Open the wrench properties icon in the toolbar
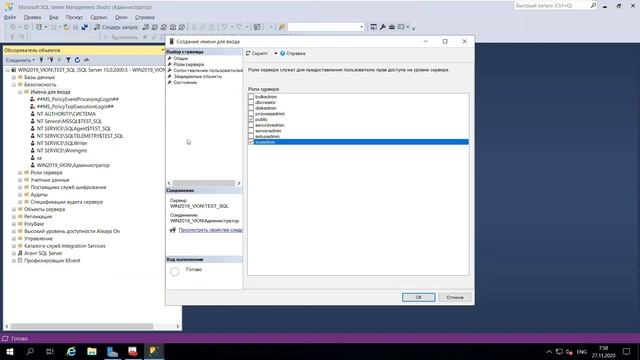The image size is (640, 360). click(x=382, y=27)
